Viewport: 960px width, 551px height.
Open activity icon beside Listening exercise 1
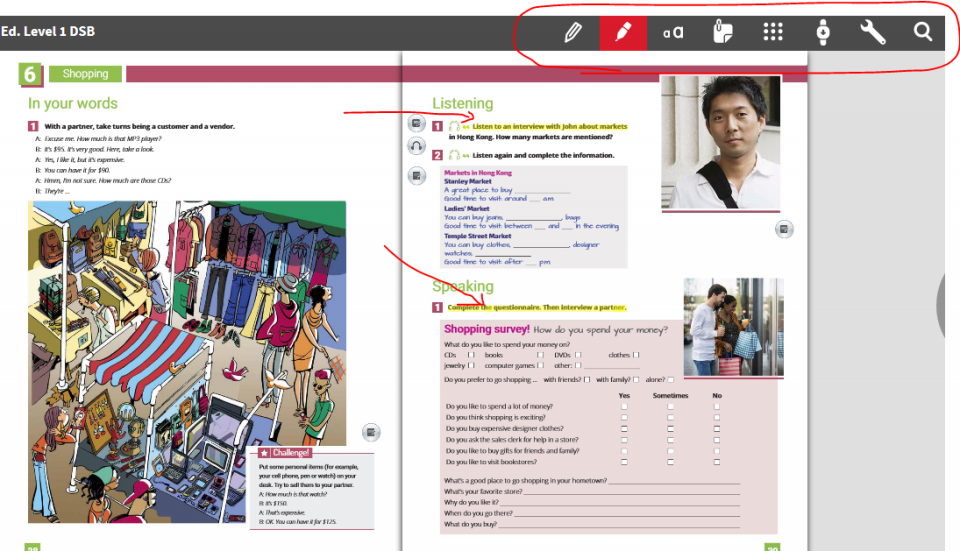pos(417,124)
